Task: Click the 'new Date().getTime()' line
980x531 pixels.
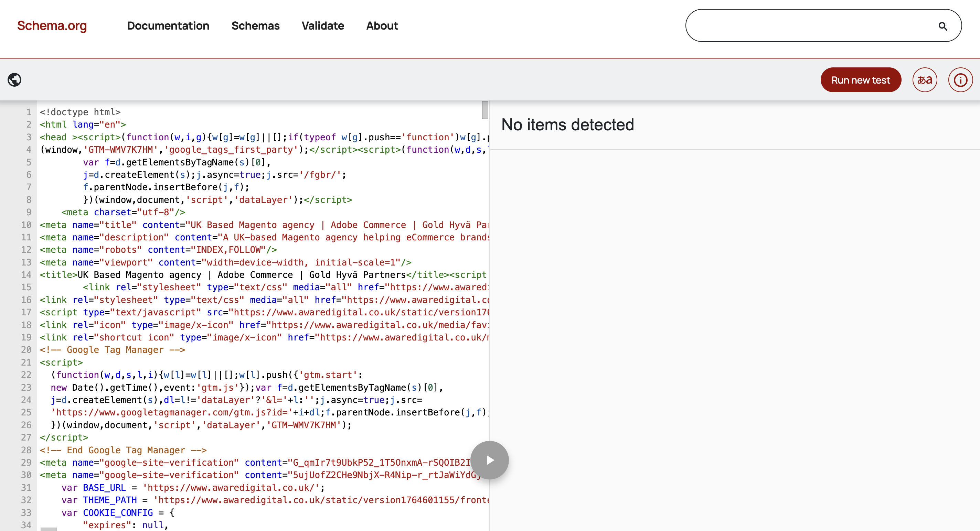Action: click(247, 387)
